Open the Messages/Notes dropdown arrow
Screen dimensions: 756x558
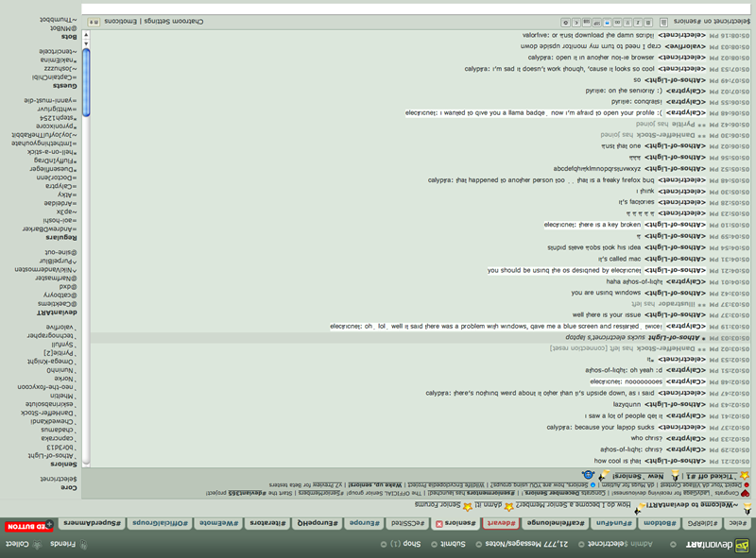(x=478, y=545)
